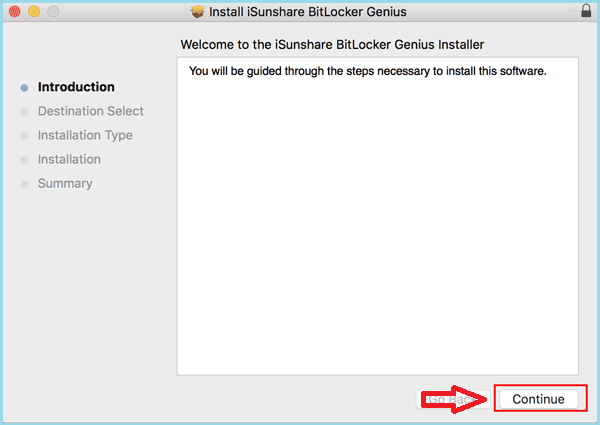Select the Installation step label
The image size is (600, 425).
(69, 159)
